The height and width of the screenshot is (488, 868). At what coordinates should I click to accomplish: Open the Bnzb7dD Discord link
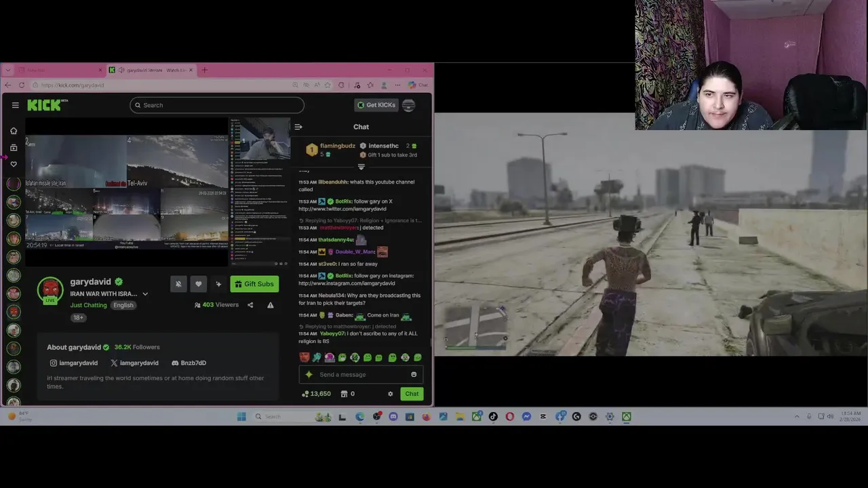(x=189, y=363)
